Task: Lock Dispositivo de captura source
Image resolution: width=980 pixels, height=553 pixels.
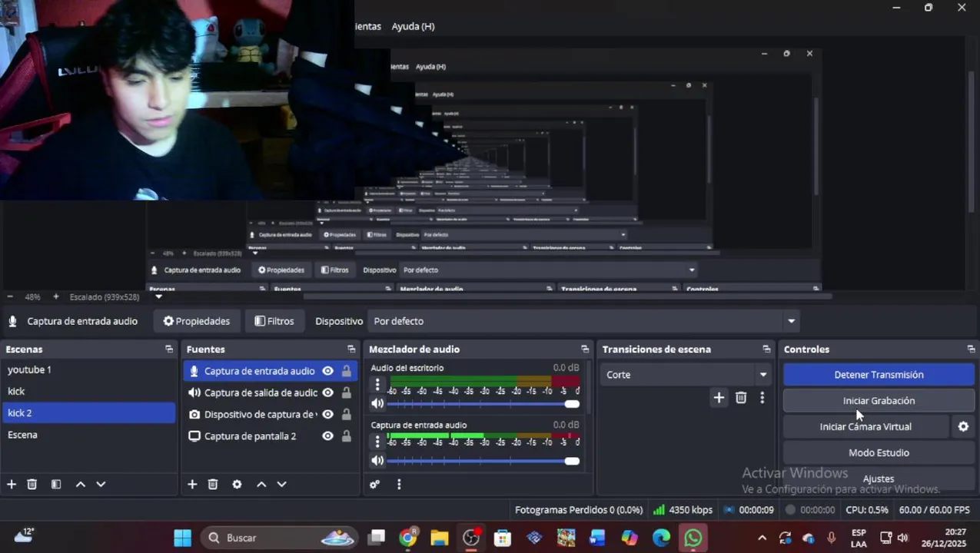Action: click(347, 415)
